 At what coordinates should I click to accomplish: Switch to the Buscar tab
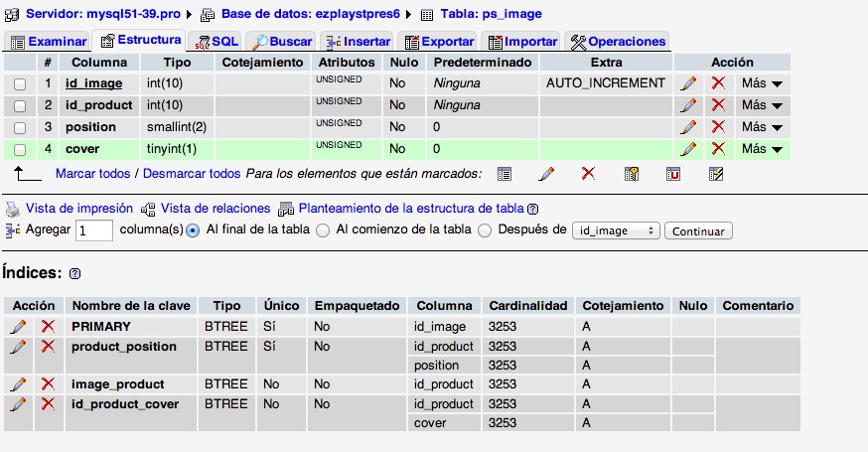(281, 42)
